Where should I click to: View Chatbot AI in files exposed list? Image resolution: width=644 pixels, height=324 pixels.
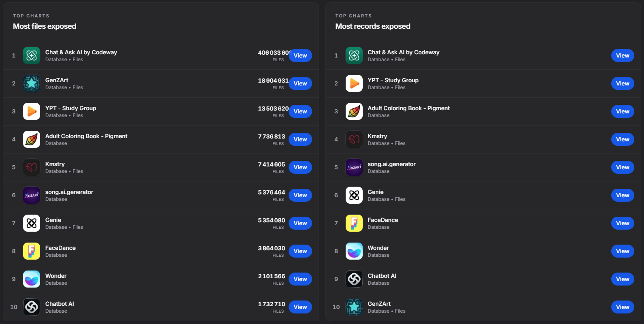[x=300, y=307]
